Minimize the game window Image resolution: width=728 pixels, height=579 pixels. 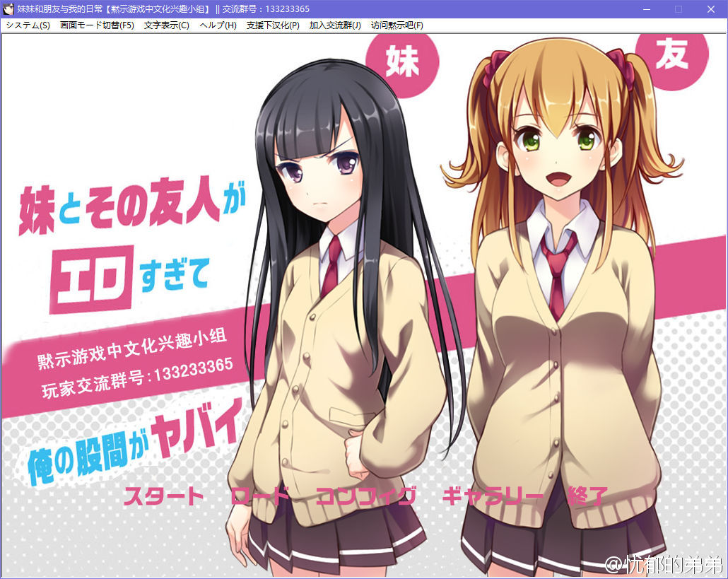click(646, 9)
